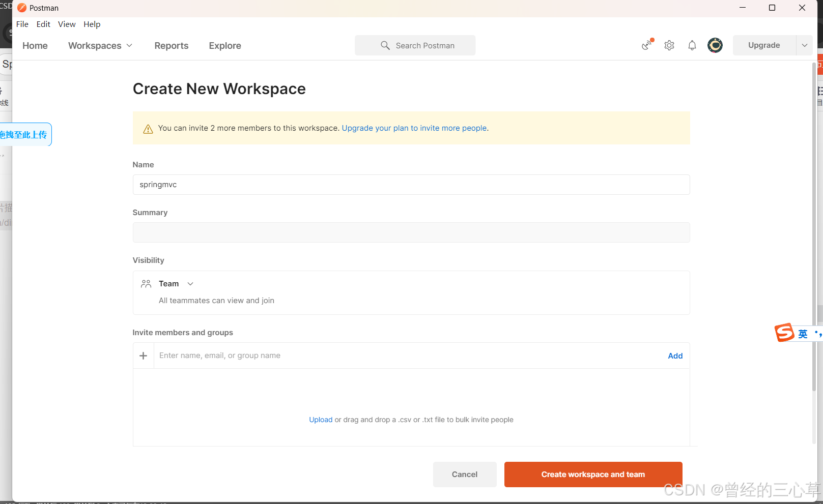
Task: Focus the workspace Name field
Action: point(411,185)
